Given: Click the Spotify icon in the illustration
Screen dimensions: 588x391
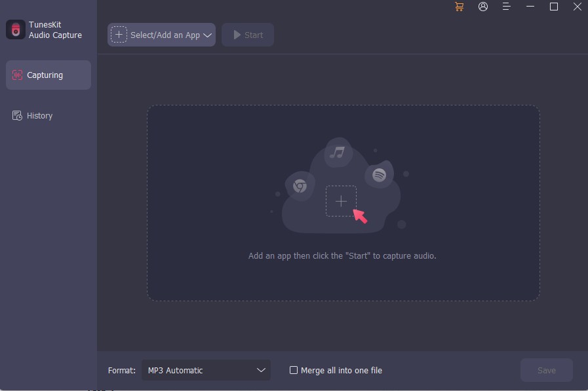Looking at the screenshot, I should click(x=379, y=175).
